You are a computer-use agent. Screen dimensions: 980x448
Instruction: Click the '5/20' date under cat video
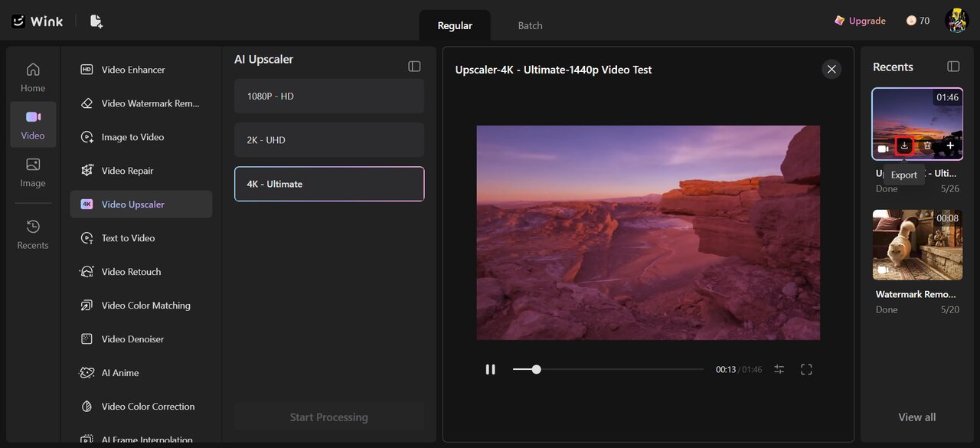(950, 310)
